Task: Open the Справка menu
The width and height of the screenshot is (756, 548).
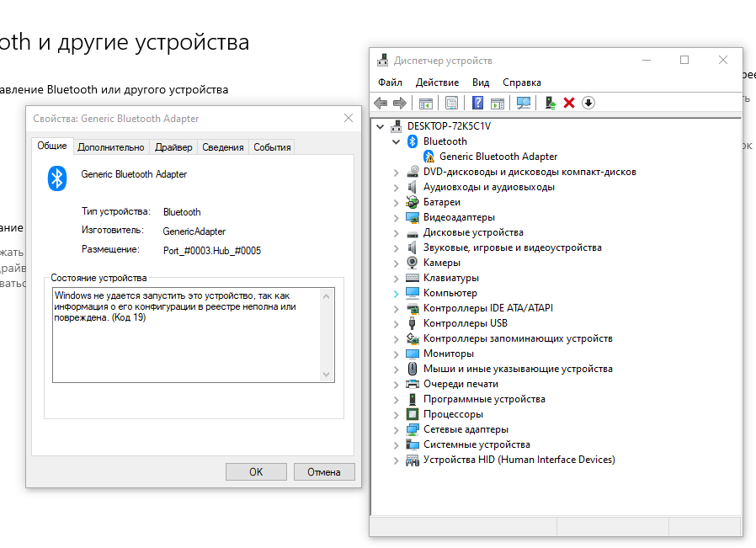Action: point(522,82)
